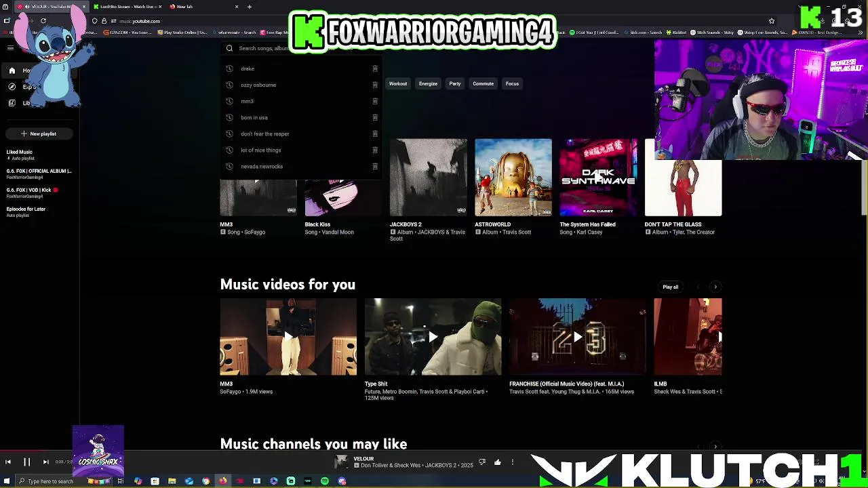This screenshot has height=488, width=868.
Task: Click the Explore compass icon in sidebar
Action: (12, 87)
